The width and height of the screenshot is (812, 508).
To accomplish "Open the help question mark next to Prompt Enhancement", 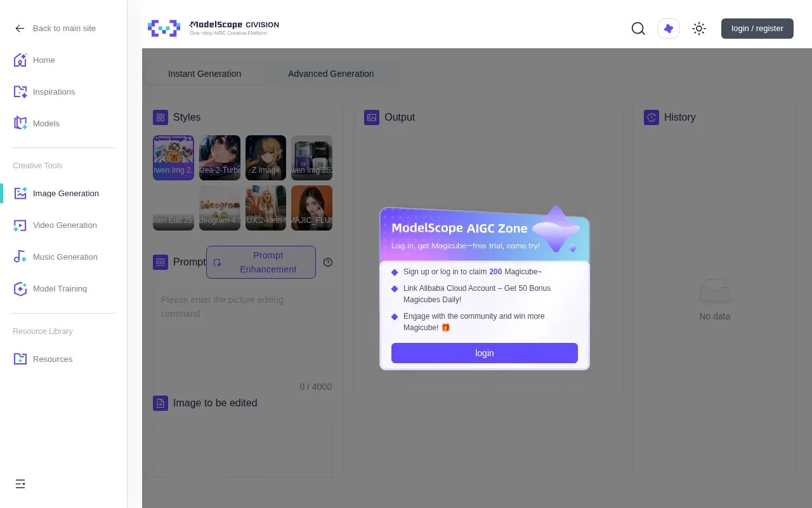I will pos(328,262).
